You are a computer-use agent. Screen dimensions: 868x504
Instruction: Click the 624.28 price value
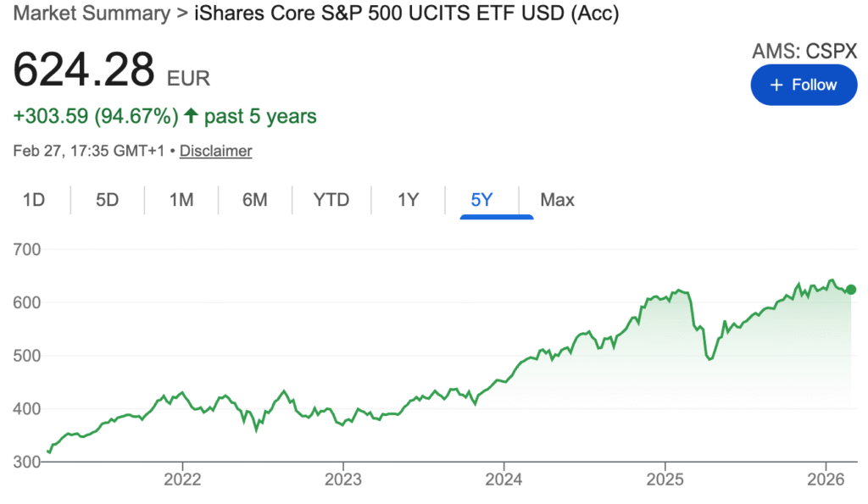pyautogui.click(x=84, y=70)
